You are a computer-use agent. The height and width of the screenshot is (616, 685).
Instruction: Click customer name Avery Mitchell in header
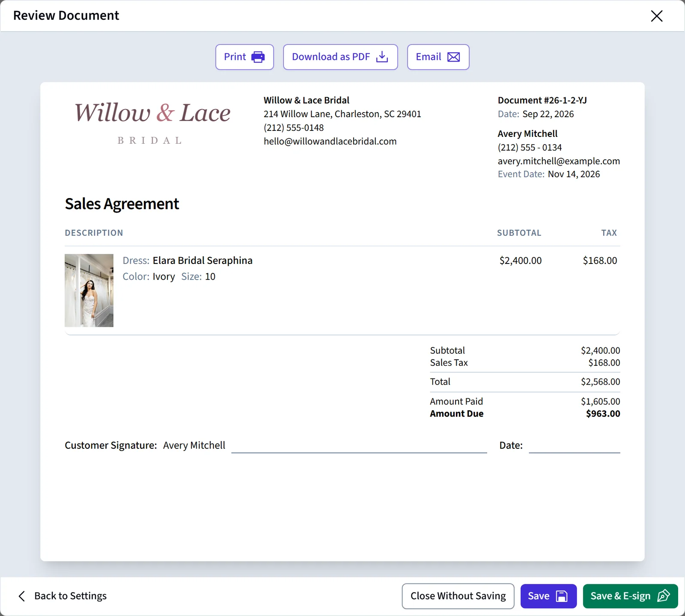(527, 134)
